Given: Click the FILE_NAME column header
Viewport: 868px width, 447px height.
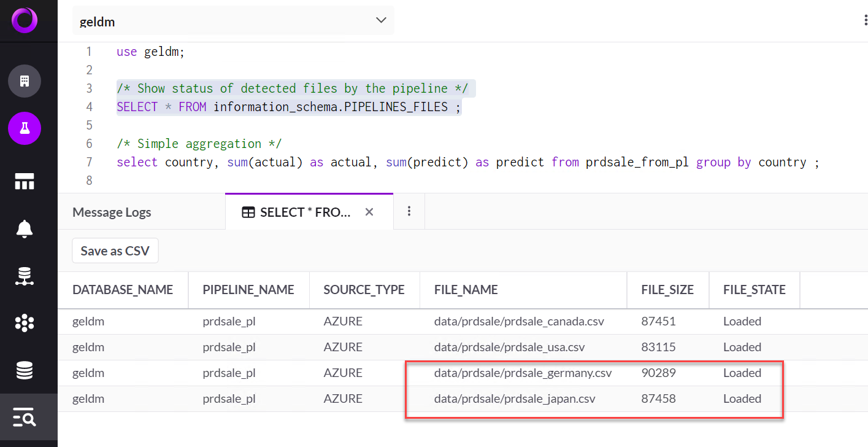Looking at the screenshot, I should point(466,289).
